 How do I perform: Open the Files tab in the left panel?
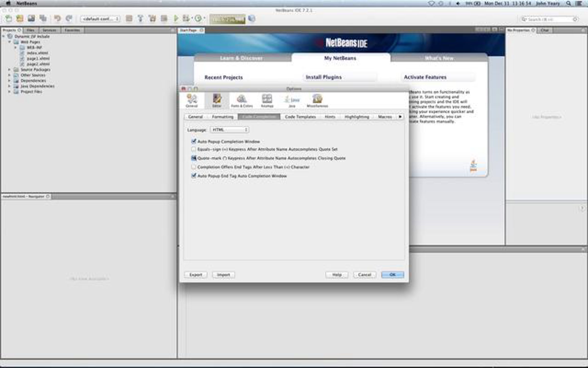point(30,30)
